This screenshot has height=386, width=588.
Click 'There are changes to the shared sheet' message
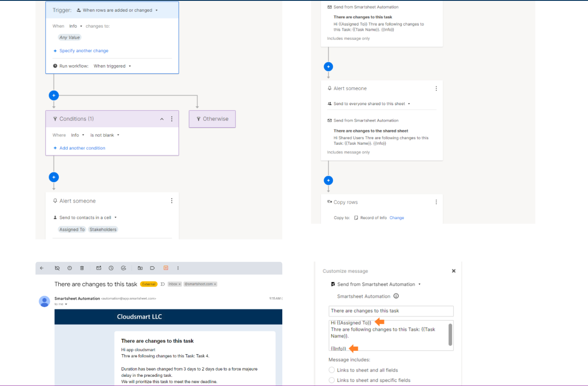[x=371, y=131]
